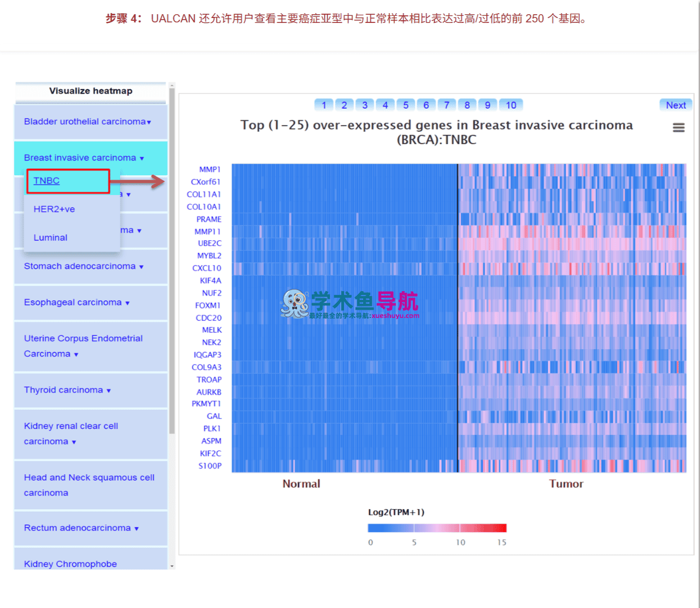The width and height of the screenshot is (700, 608).
Task: Open the chart hamburger context menu
Action: point(678,127)
